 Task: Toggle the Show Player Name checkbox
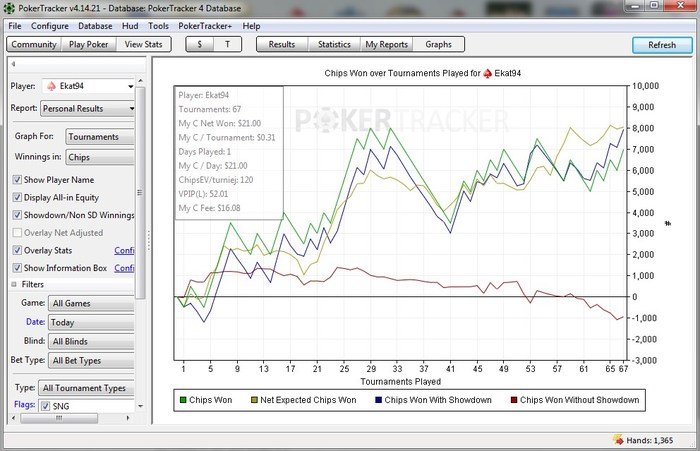tap(17, 180)
